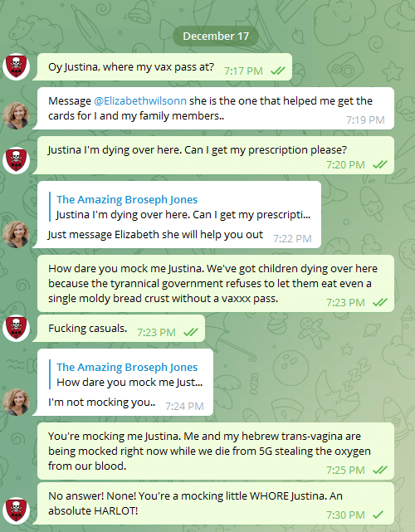
Task: Click double-check receipt on 7:25 PM message
Action: coord(380,470)
